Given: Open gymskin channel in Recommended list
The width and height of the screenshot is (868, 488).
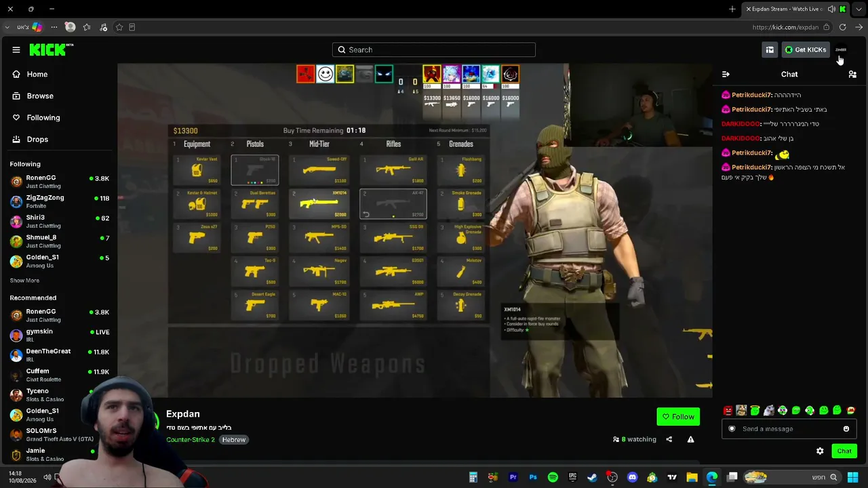Looking at the screenshot, I should pos(60,335).
